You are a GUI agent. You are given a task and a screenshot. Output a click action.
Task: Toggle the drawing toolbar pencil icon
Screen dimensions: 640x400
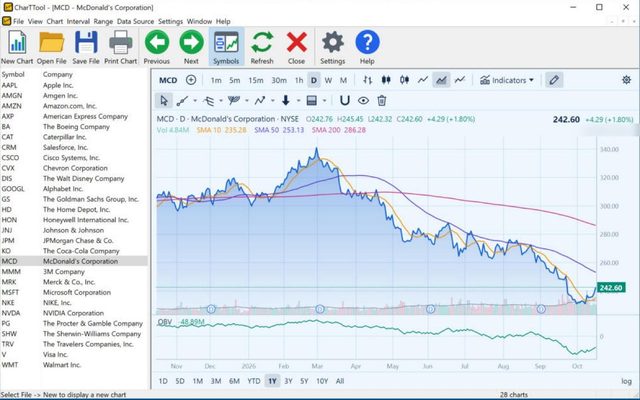[x=554, y=80]
